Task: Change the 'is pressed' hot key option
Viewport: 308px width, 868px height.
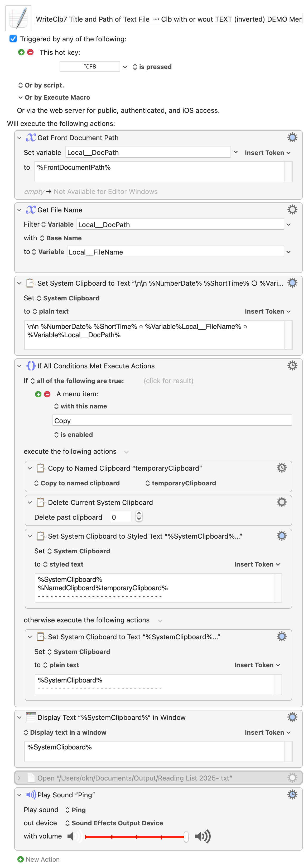Action: [152, 67]
